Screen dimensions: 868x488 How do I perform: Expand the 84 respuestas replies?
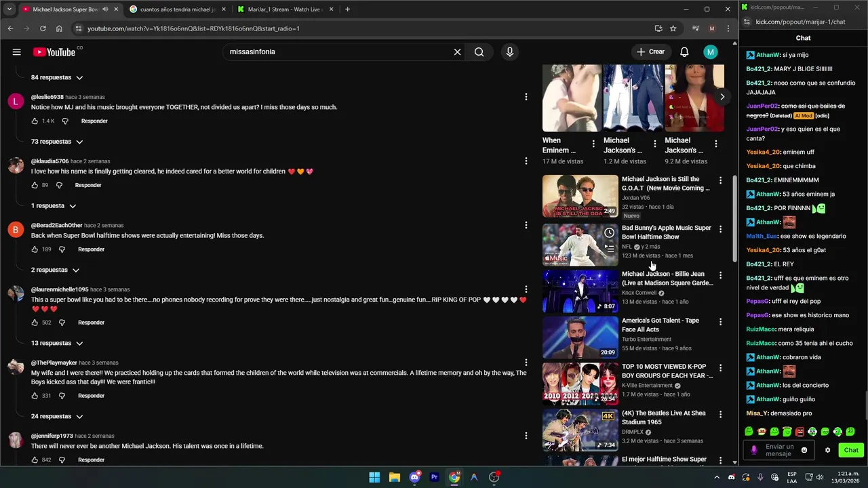click(57, 77)
